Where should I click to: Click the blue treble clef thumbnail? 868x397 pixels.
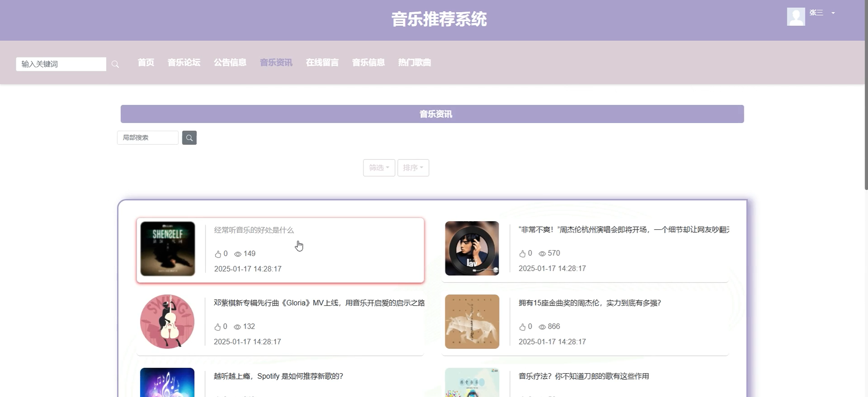pyautogui.click(x=167, y=383)
